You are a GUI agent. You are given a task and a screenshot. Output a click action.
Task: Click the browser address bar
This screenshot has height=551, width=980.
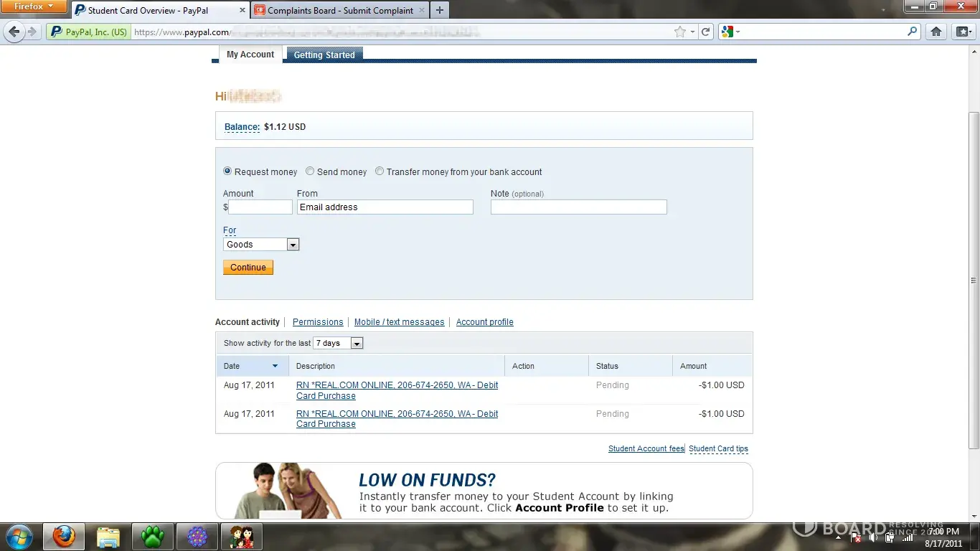point(402,32)
